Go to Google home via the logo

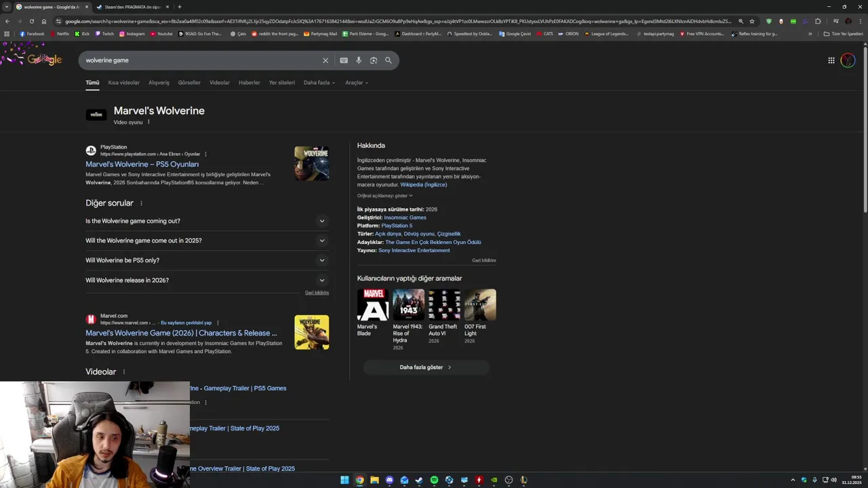pos(45,60)
